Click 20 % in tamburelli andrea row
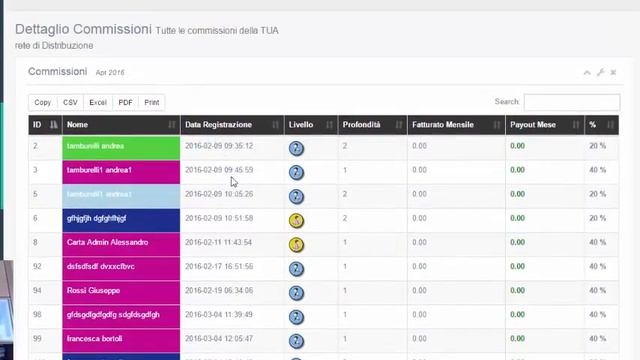Screen dimensions: 640x360 point(598,146)
